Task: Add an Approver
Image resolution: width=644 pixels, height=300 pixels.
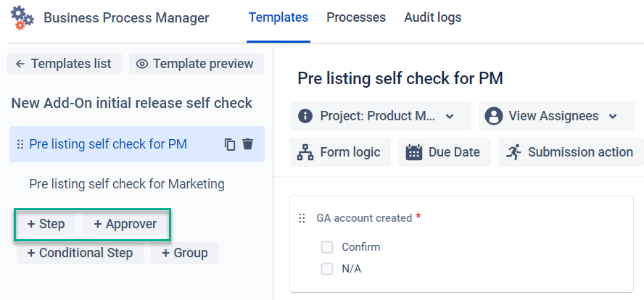Action: [x=125, y=224]
